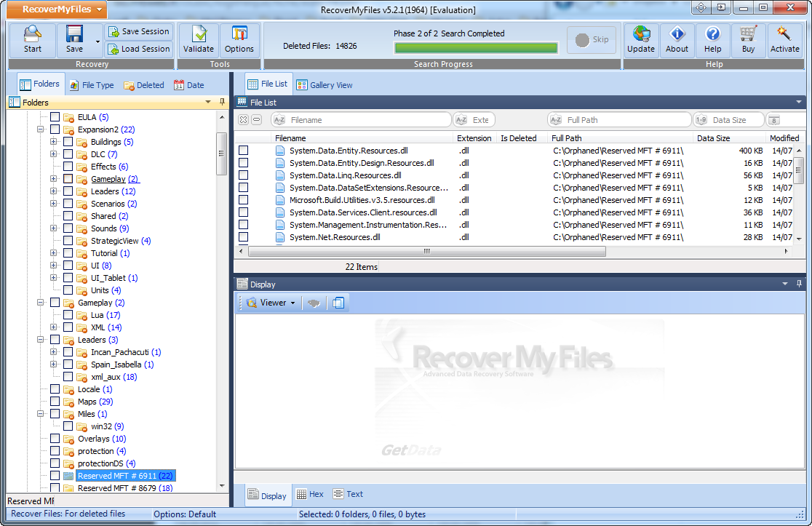Expand the Leaders (12) folder node

(53, 191)
